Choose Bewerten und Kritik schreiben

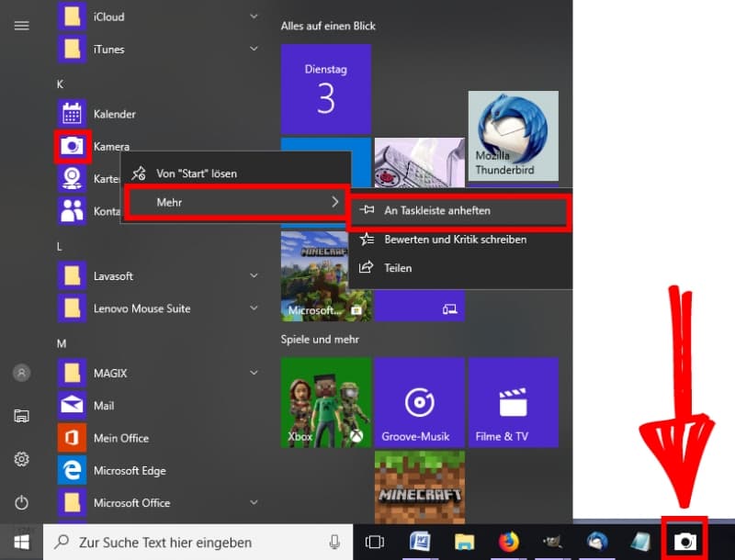coord(460,240)
